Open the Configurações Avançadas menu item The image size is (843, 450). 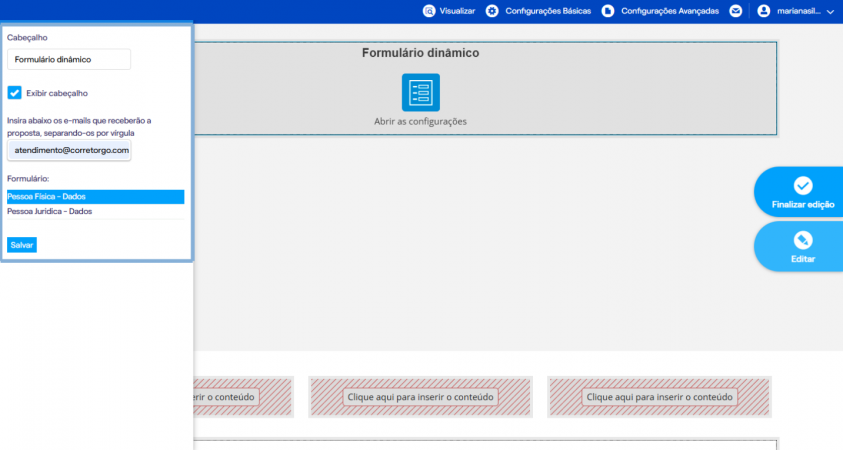670,11
